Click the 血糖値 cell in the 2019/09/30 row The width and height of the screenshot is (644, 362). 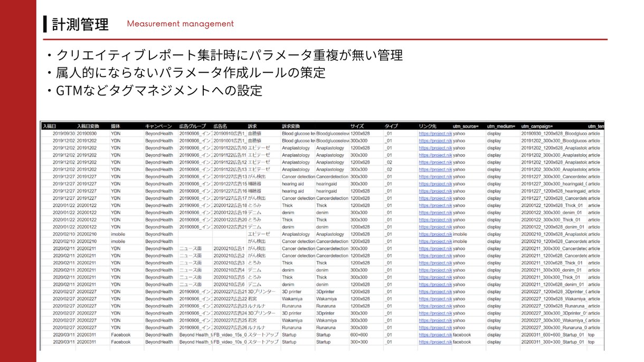click(x=255, y=134)
